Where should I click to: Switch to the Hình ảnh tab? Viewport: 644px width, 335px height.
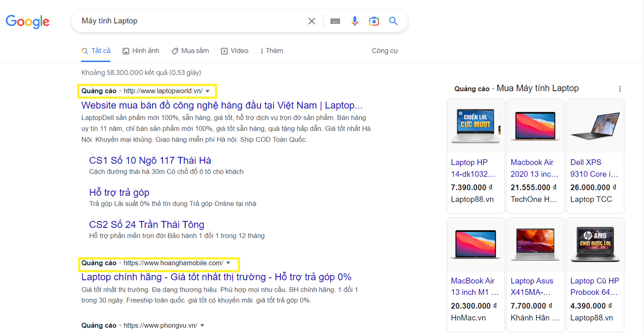click(x=141, y=51)
